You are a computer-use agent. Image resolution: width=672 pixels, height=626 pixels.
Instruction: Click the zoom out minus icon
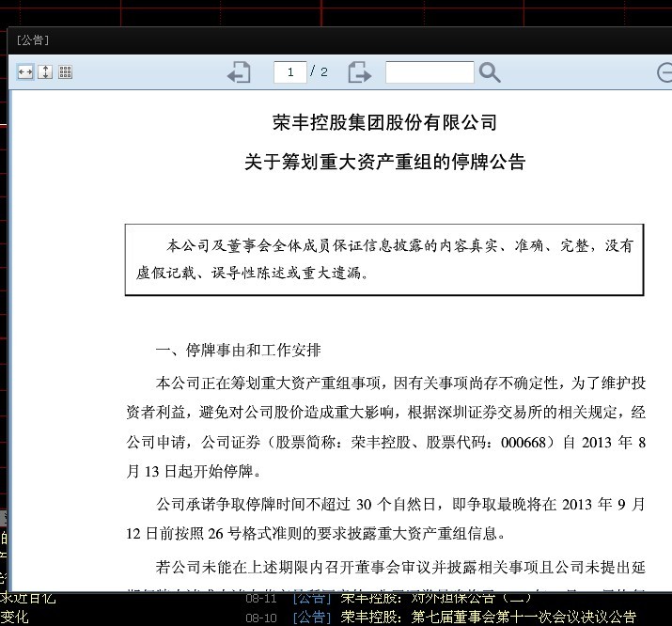(664, 72)
